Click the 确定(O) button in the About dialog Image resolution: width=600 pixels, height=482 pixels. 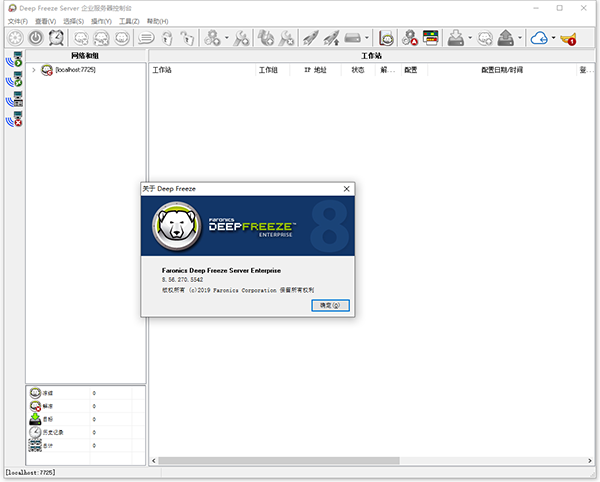point(330,305)
